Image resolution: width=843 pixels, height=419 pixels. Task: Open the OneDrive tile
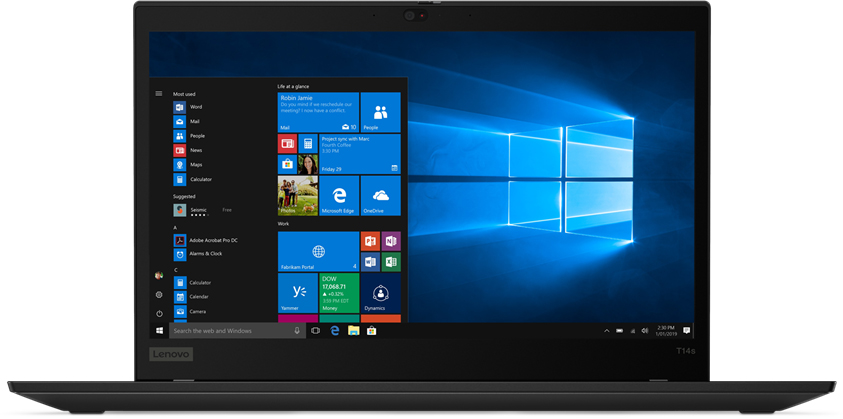point(380,196)
